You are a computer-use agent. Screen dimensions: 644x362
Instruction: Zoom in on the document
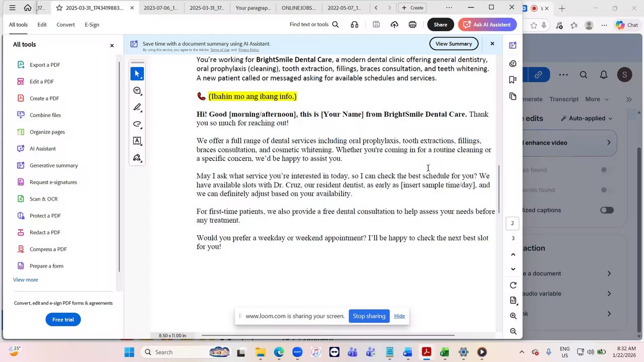pyautogui.click(x=513, y=316)
